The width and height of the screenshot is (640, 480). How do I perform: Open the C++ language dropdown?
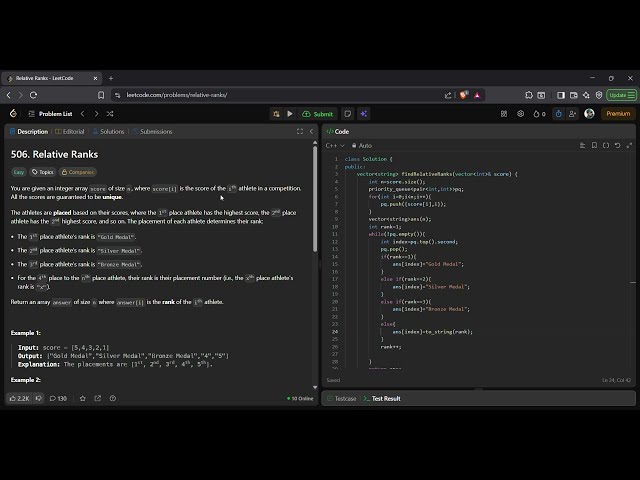(x=335, y=146)
